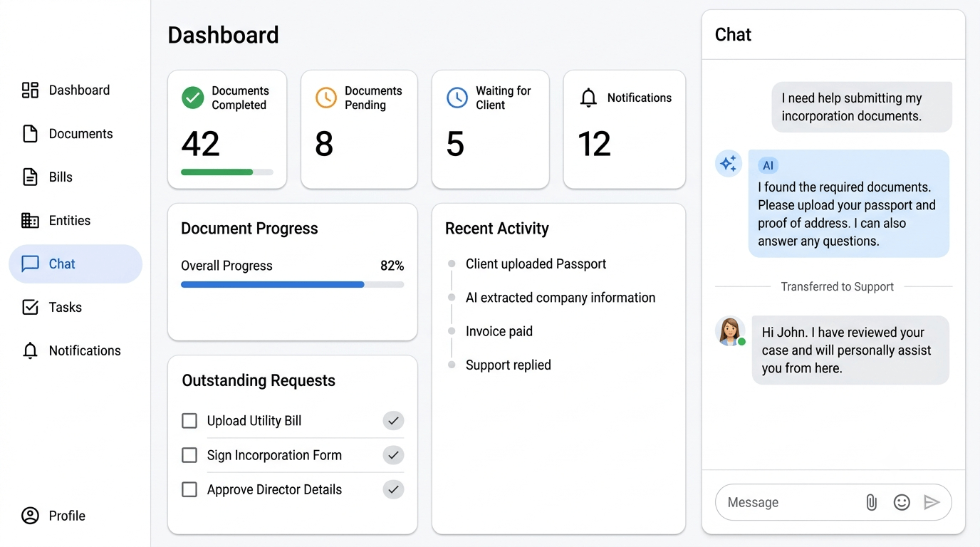This screenshot has width=980, height=547.
Task: Open the Documents Completed card showing 42
Action: 227,130
